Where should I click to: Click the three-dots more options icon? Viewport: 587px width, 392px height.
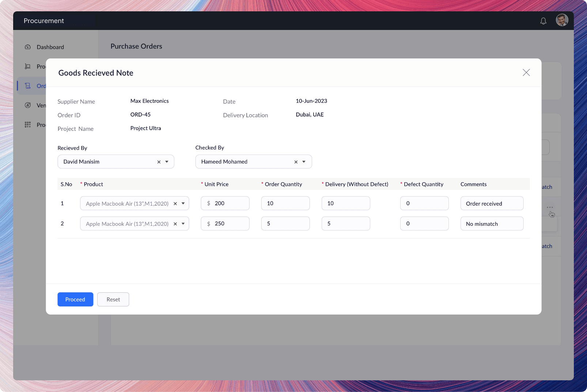(550, 207)
